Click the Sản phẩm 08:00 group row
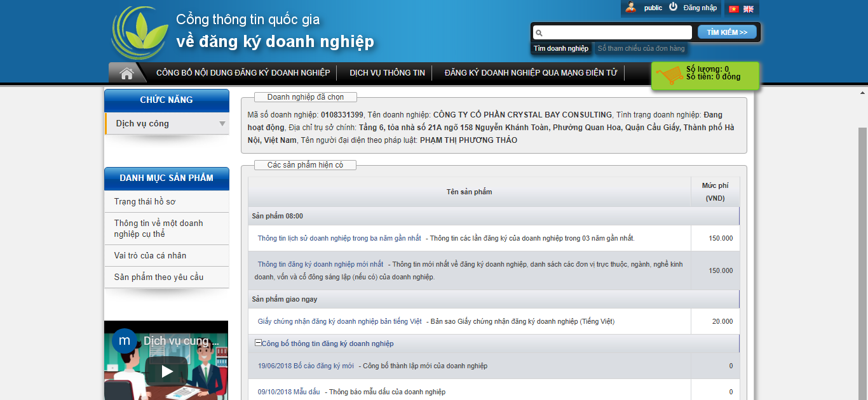The image size is (868, 400). pos(494,216)
